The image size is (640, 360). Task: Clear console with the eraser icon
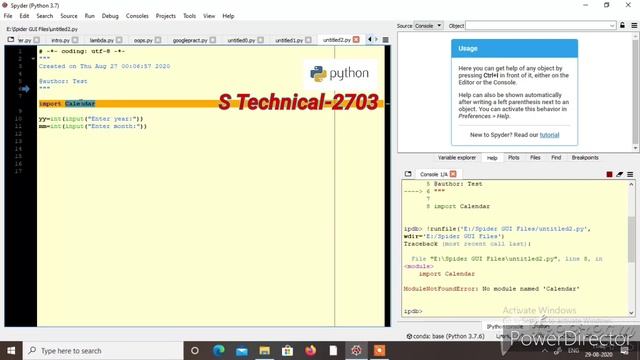click(620, 174)
